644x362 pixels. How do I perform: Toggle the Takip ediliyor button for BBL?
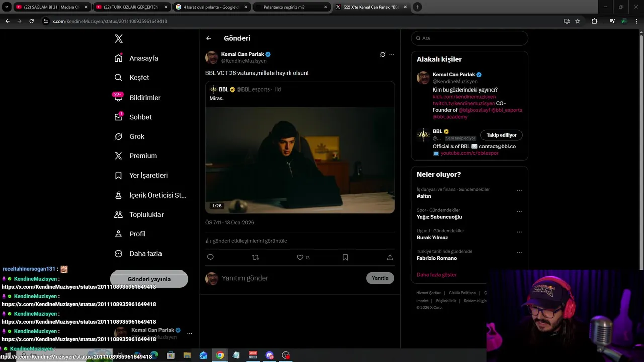click(x=502, y=135)
